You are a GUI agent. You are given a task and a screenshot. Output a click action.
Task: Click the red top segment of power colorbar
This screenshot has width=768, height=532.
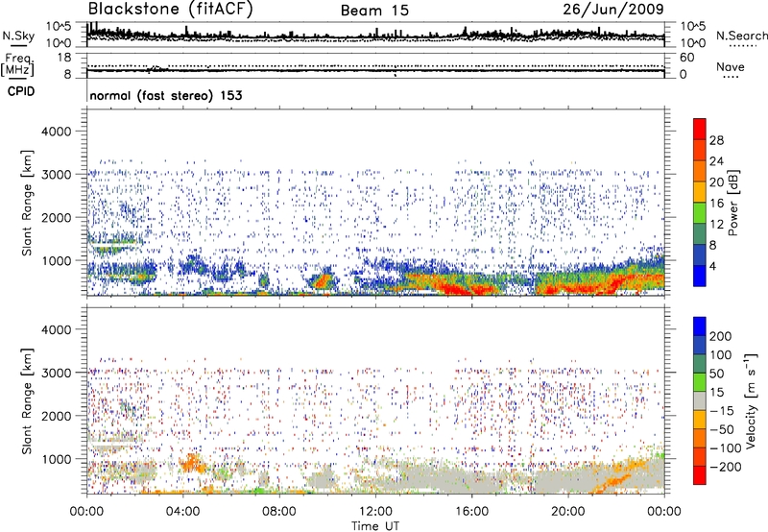coord(700,129)
